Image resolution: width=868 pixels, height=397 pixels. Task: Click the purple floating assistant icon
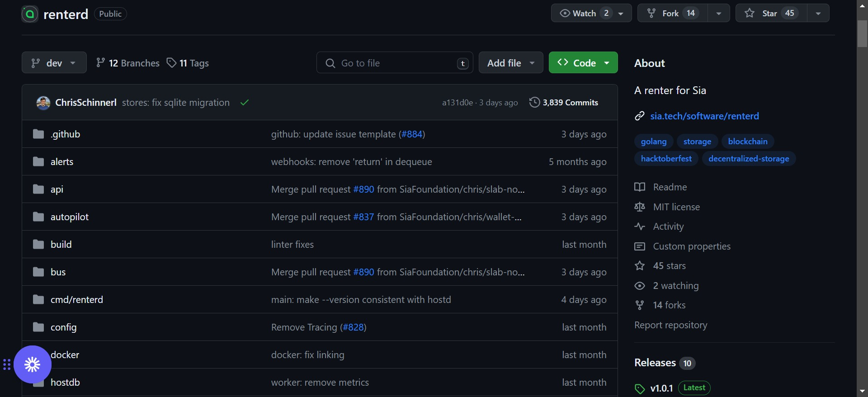pyautogui.click(x=33, y=364)
